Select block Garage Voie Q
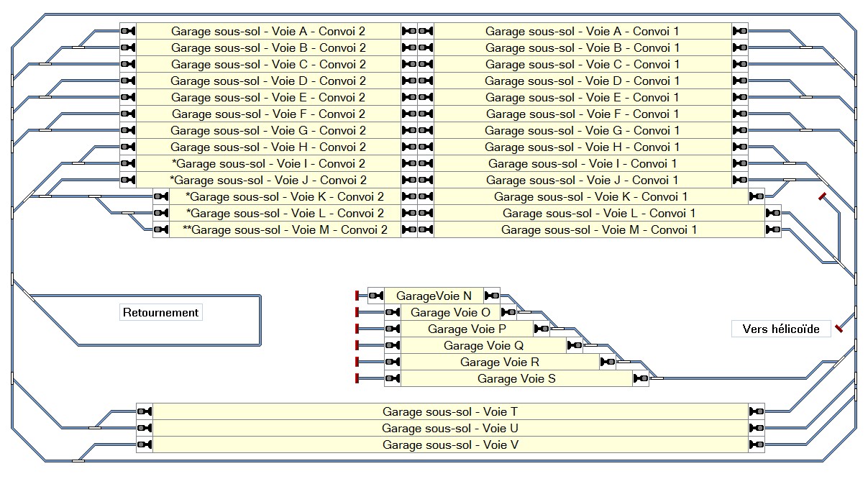 [484, 345]
